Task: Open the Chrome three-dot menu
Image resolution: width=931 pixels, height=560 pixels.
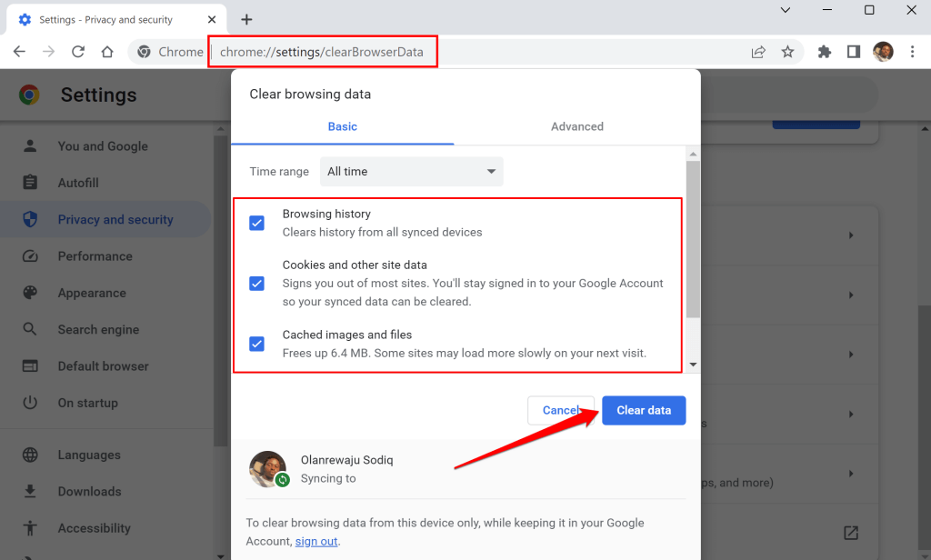Action: (912, 52)
